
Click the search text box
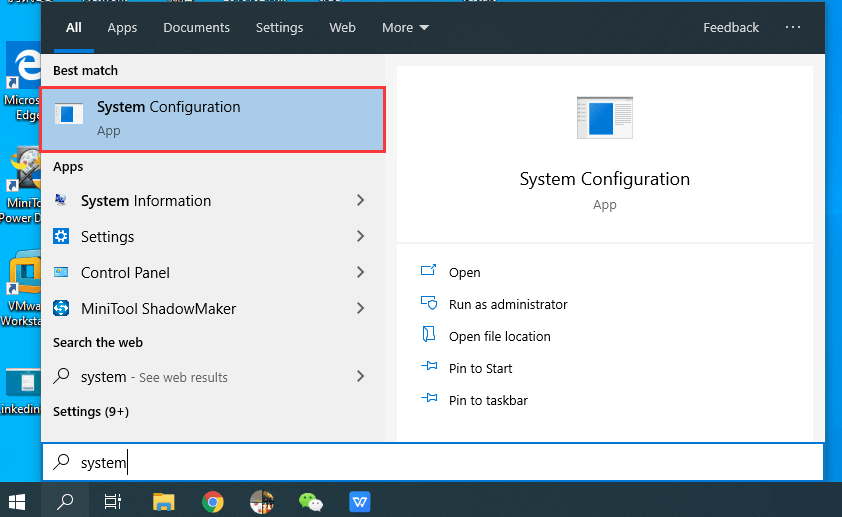pyautogui.click(x=450, y=462)
